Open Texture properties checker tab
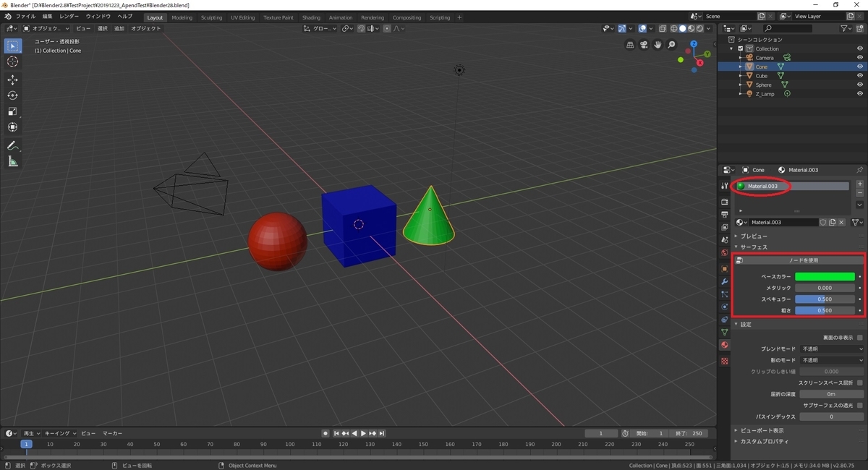 click(x=725, y=361)
